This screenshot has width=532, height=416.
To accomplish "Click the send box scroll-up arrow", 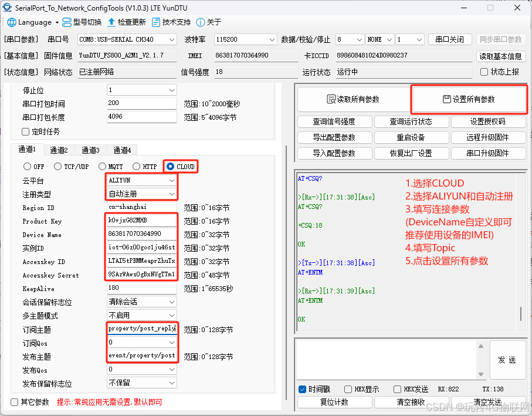I will (x=481, y=346).
